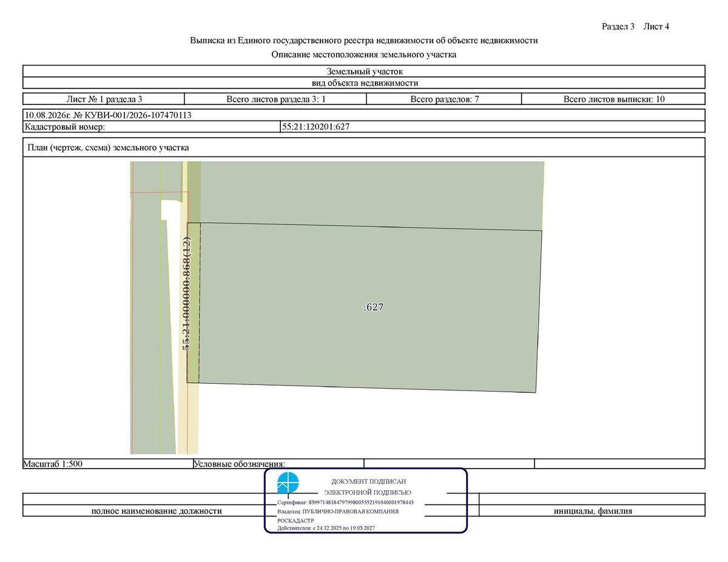Click the Земельный участок title row
Screen dimensions: 728x562
tap(364, 71)
